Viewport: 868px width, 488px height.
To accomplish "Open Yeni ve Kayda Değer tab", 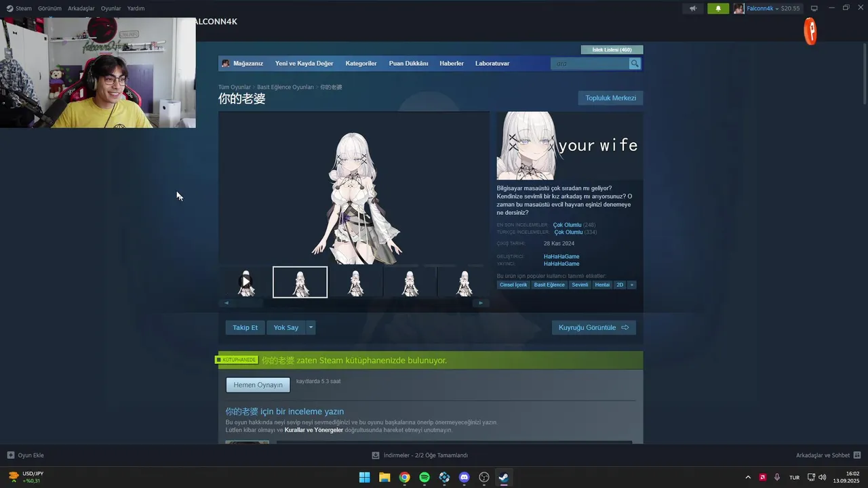I will coord(304,64).
